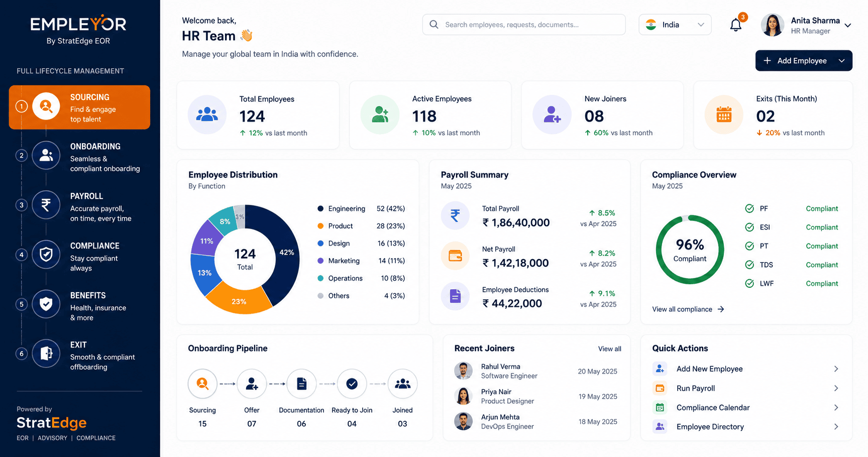Screen dimensions: 868x457
Task: Click the StratEdge powered-by logo
Action: tap(51, 423)
